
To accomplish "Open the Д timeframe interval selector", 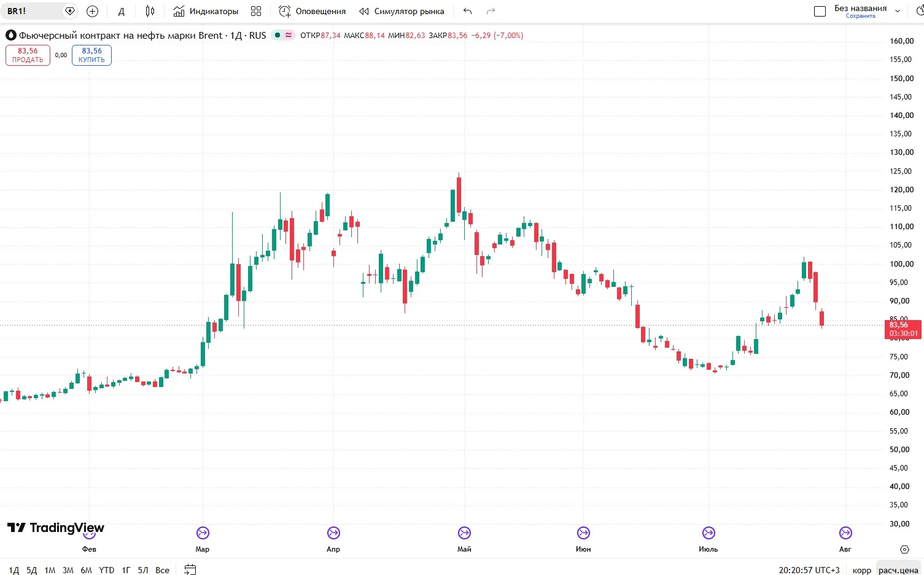I will point(121,11).
